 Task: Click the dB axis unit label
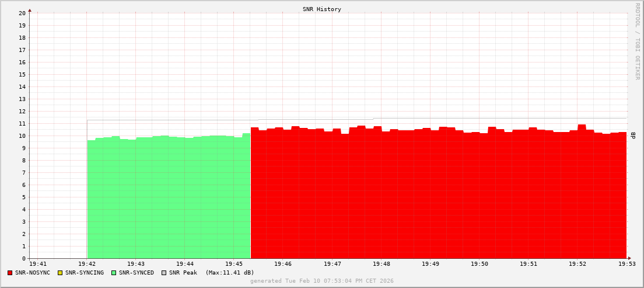tap(633, 136)
